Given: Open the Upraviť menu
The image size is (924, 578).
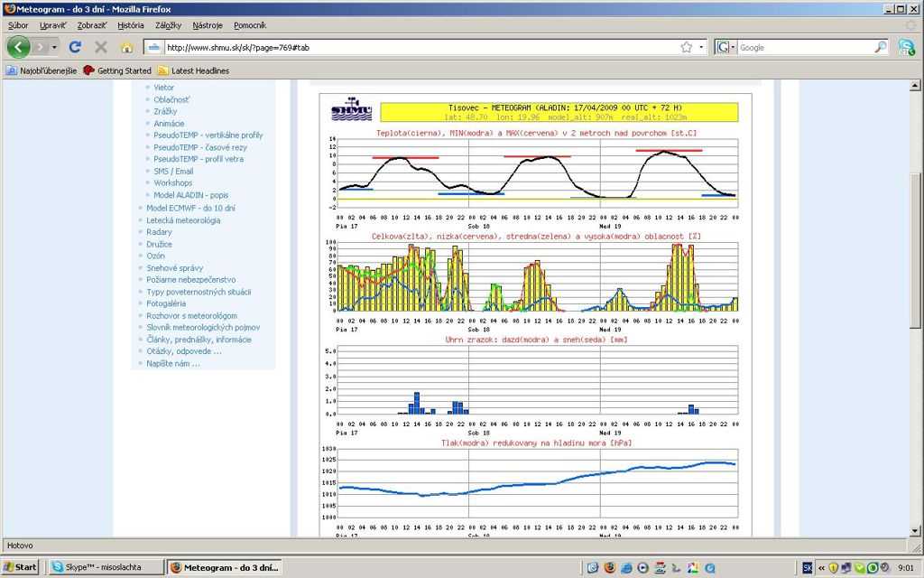Looking at the screenshot, I should click(53, 25).
